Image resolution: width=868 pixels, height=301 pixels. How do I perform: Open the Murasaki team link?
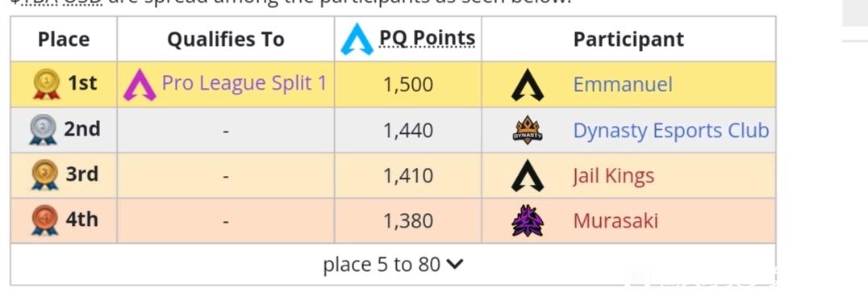(616, 221)
